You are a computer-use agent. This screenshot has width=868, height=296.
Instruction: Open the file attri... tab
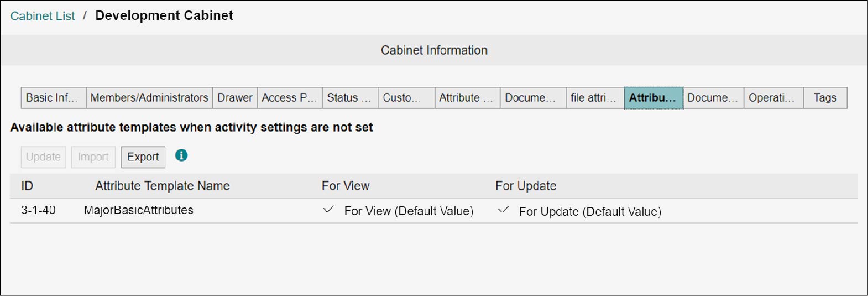(595, 98)
